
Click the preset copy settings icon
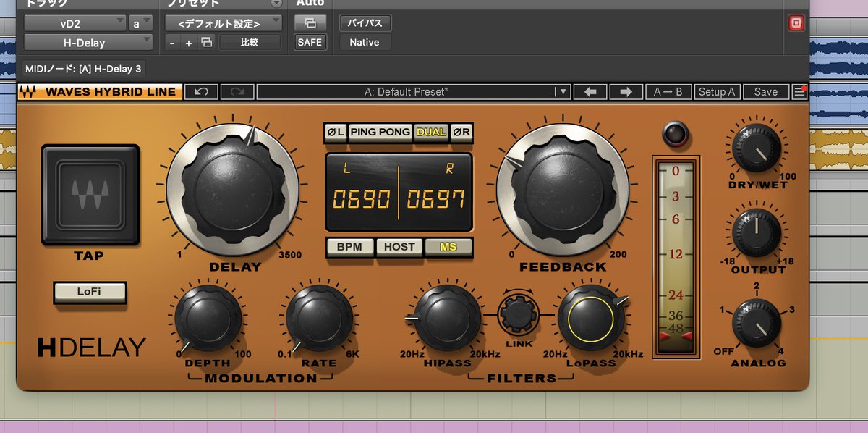click(207, 43)
